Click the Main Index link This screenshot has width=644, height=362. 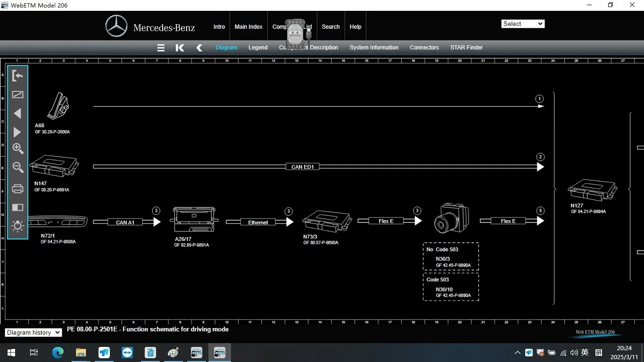pos(248,27)
